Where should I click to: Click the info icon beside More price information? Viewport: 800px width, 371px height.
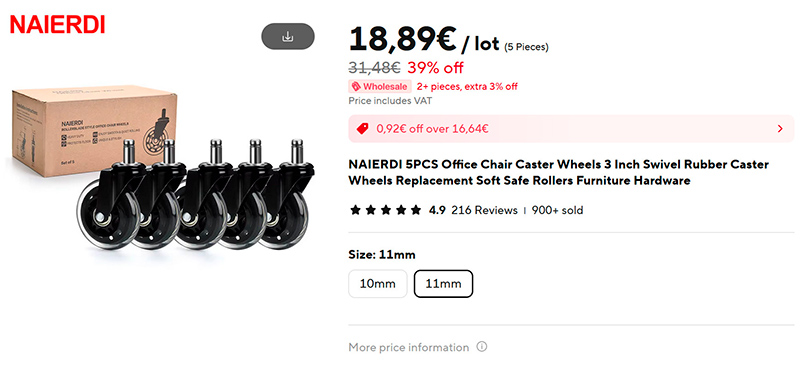[x=481, y=347]
